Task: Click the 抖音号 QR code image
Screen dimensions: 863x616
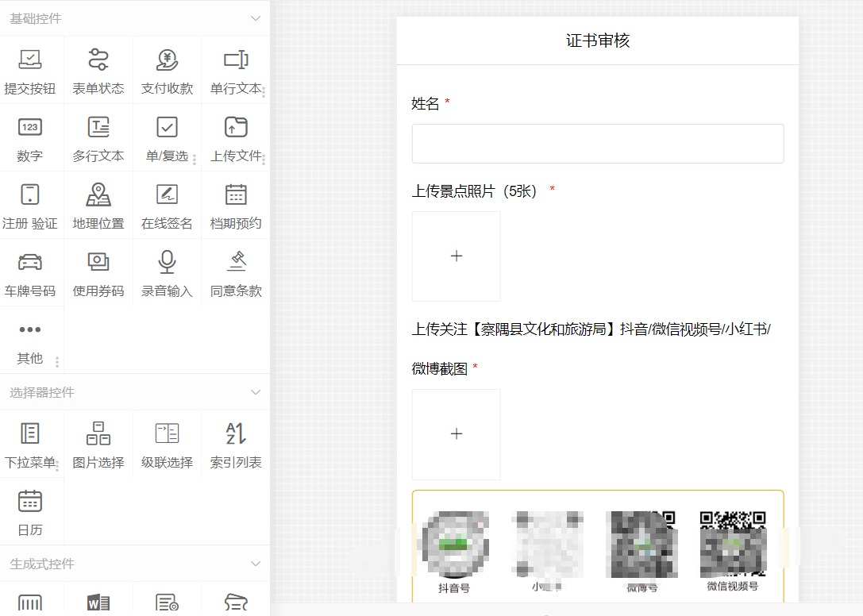Action: (455, 545)
